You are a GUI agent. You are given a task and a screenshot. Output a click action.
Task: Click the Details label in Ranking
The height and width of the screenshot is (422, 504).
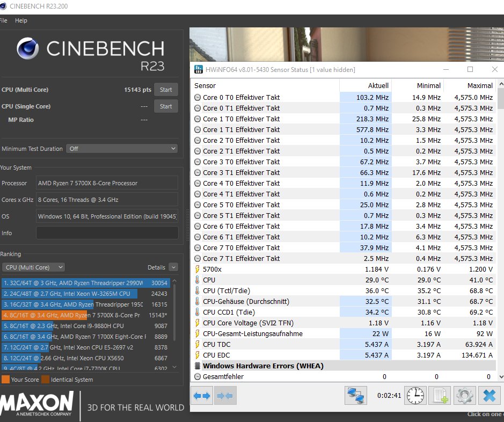coord(156,267)
